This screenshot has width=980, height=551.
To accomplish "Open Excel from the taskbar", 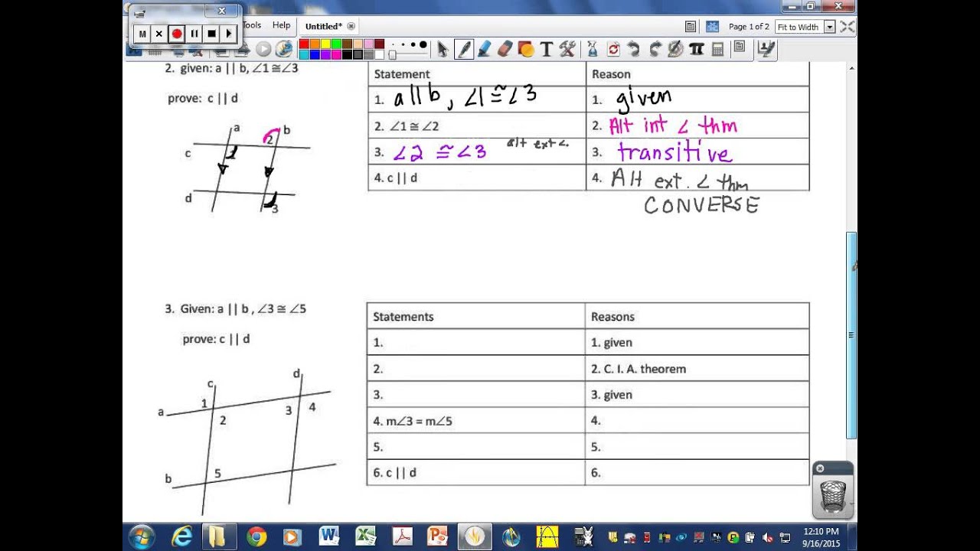I will point(365,536).
